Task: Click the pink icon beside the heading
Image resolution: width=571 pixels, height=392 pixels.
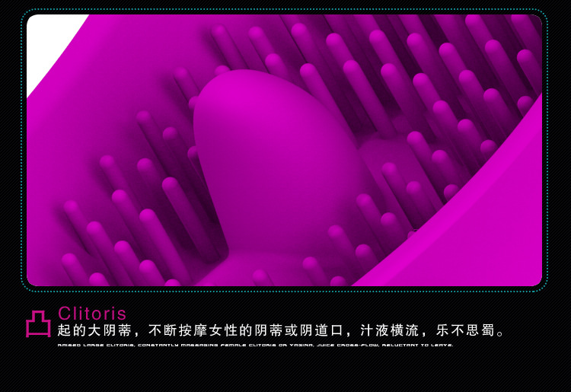Action: pos(38,323)
